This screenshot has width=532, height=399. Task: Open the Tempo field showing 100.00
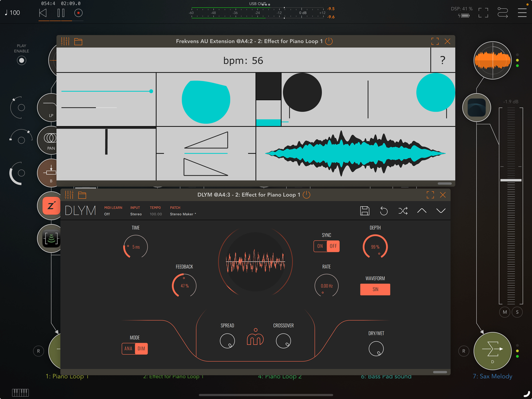[156, 211]
